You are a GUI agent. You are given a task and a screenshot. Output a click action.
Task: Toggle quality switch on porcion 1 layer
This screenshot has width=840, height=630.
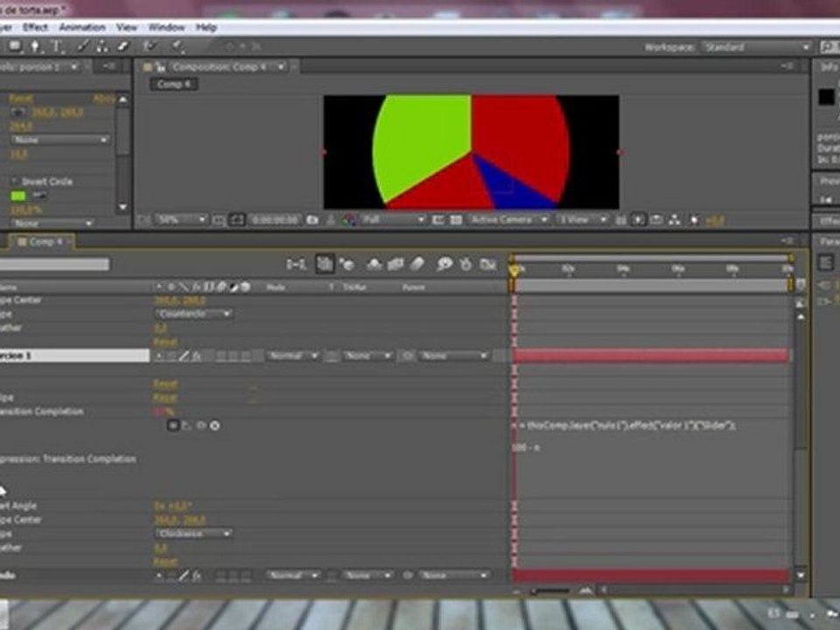(184, 356)
